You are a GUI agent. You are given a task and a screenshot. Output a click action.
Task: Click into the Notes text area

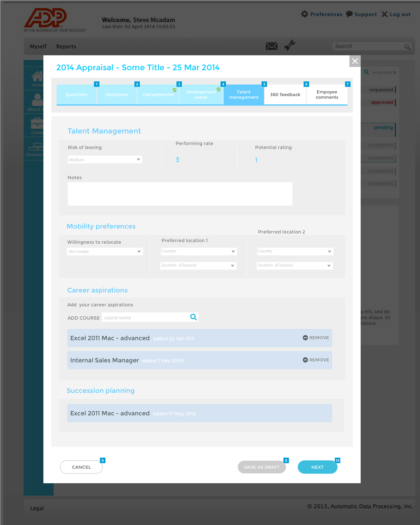180,194
